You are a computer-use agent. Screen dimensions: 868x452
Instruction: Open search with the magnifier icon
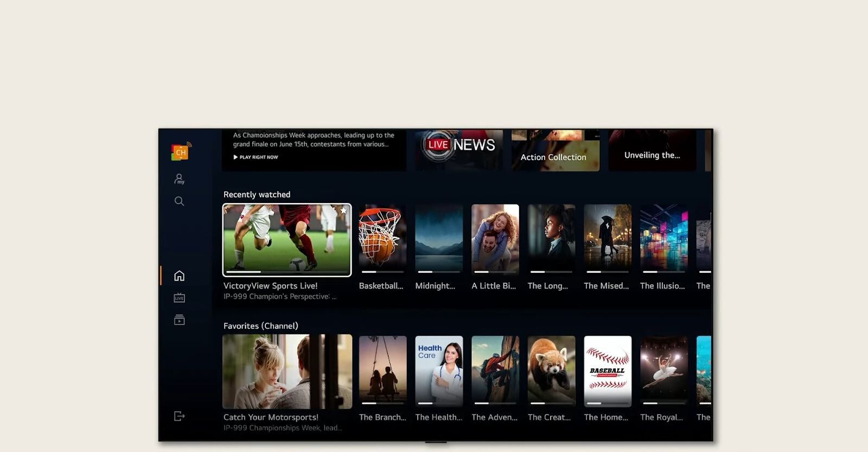[x=179, y=201]
